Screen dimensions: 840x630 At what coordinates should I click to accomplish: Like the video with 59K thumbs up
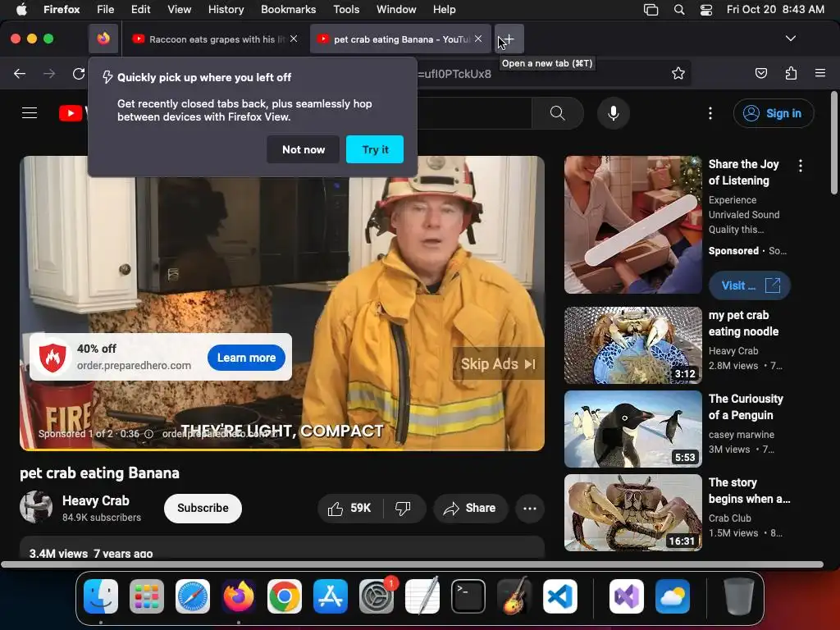(x=349, y=508)
